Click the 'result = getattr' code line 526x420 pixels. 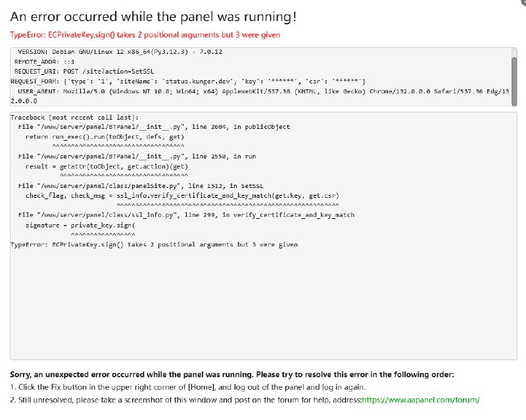pyautogui.click(x=107, y=166)
